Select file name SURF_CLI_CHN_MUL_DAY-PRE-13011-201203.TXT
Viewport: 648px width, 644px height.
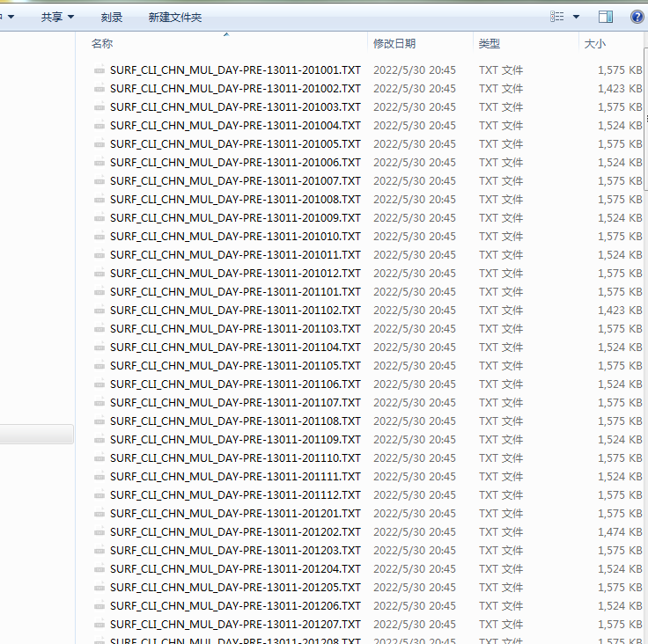click(235, 550)
